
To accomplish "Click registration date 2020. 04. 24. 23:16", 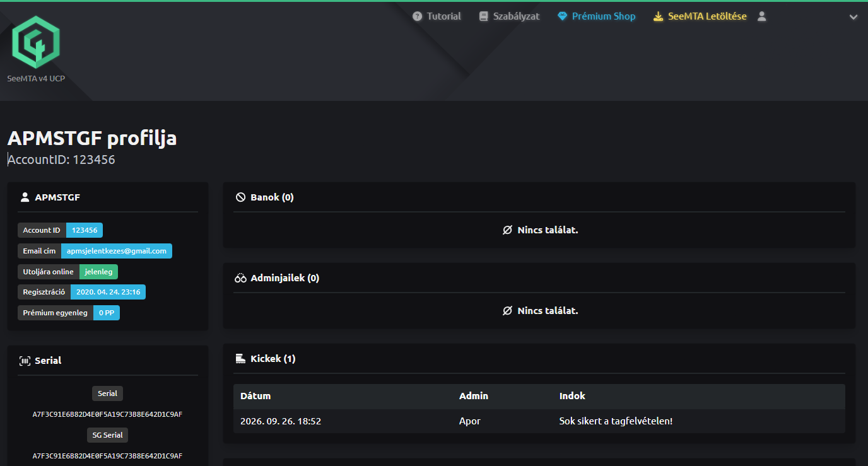I will pyautogui.click(x=108, y=292).
